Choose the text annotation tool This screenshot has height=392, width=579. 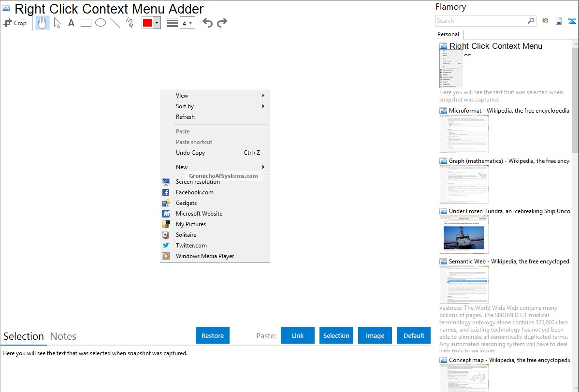tap(71, 23)
